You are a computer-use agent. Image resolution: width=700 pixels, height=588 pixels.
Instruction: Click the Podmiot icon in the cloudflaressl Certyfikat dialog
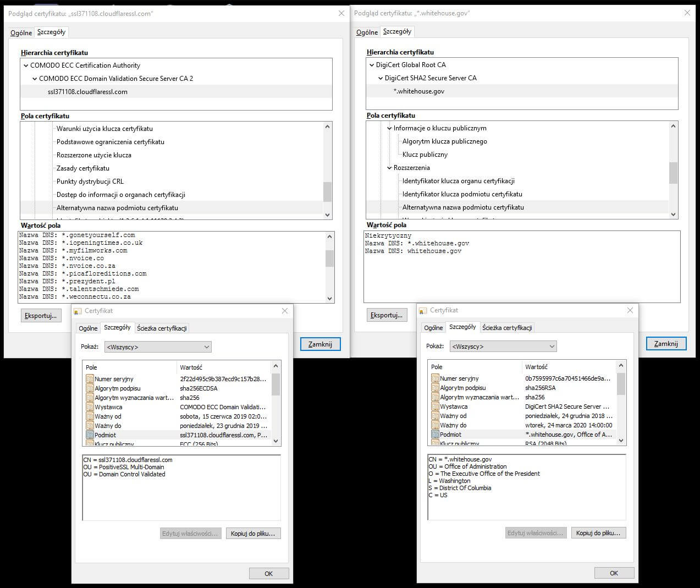[x=90, y=435]
